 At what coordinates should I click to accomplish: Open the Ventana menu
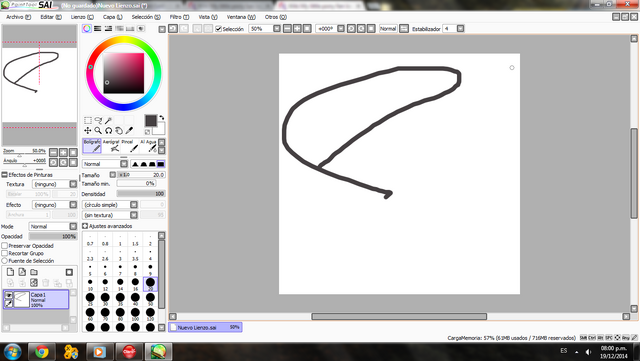click(x=241, y=17)
